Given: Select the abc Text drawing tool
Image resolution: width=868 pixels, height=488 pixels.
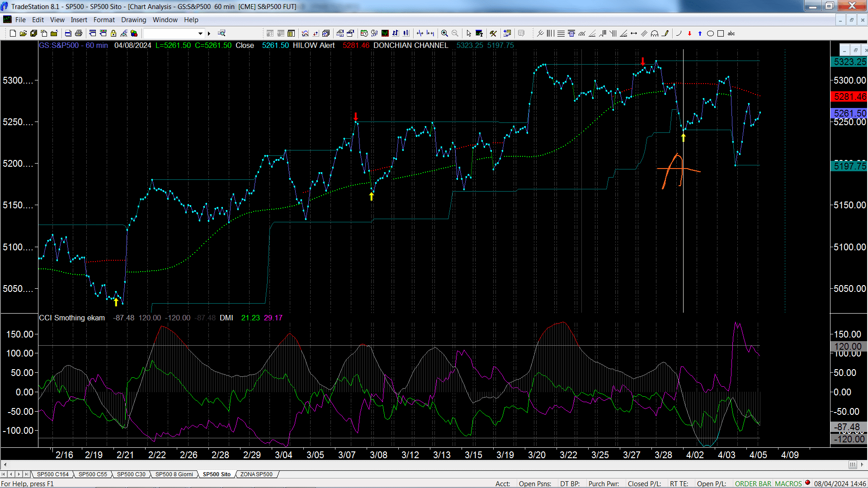Looking at the screenshot, I should [731, 33].
